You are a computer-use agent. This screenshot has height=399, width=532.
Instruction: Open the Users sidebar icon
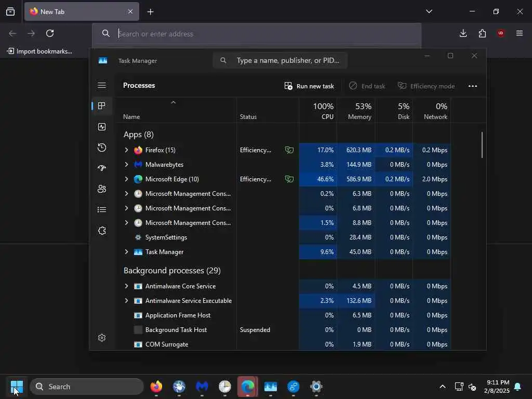click(x=102, y=189)
